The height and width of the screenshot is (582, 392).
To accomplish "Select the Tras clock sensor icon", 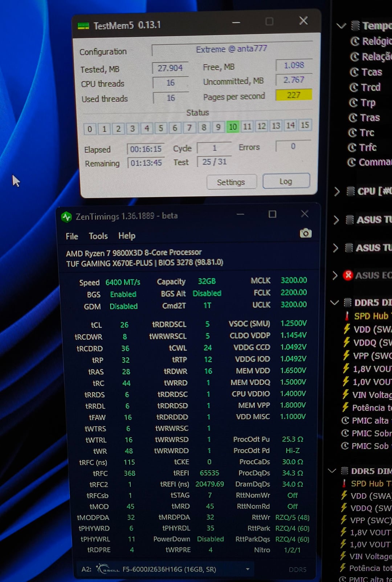I will coord(353,118).
